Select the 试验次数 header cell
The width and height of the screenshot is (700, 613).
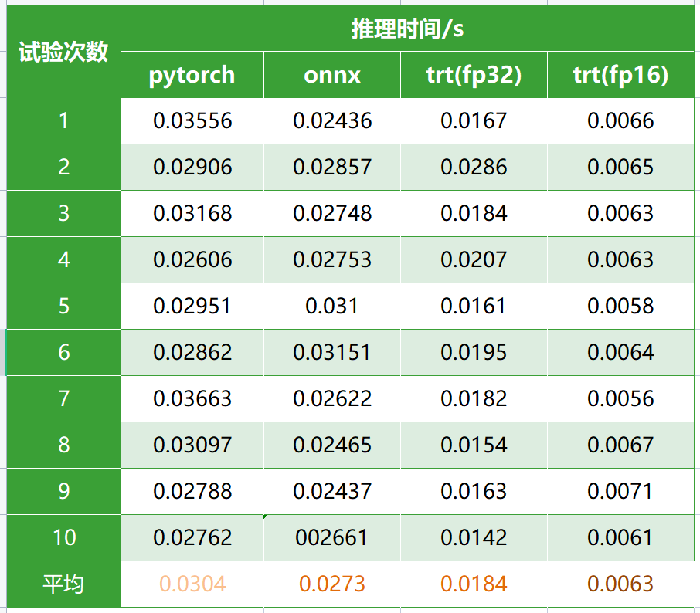click(63, 52)
